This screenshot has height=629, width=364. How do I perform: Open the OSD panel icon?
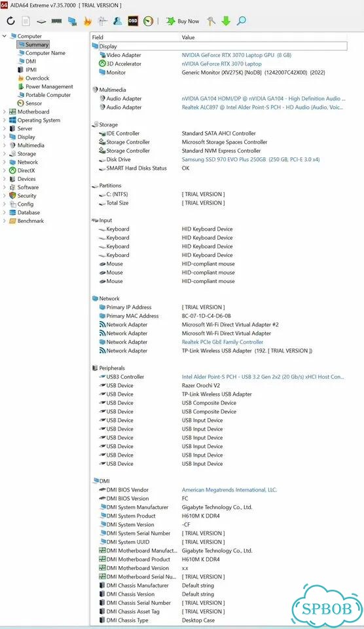tap(133, 21)
